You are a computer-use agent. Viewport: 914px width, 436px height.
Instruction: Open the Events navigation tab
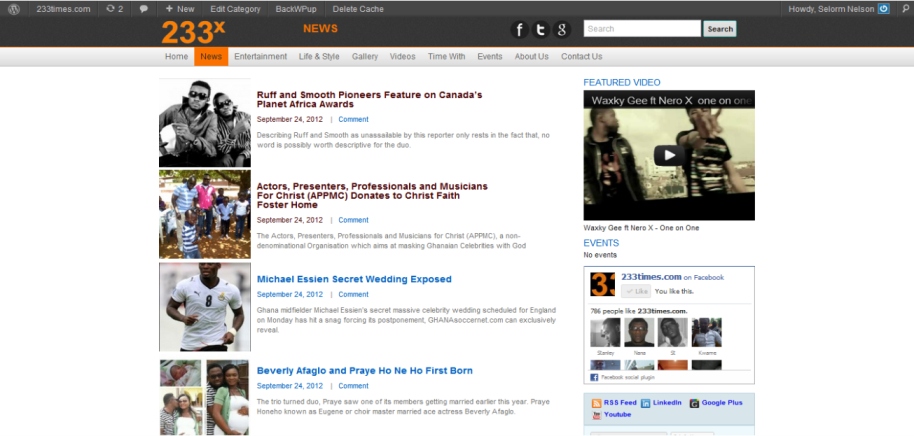[490, 57]
